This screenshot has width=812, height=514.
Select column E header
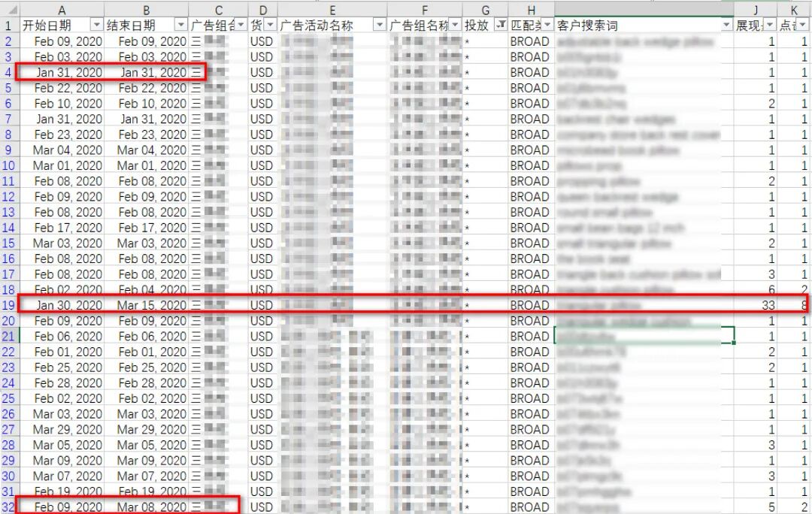pos(332,10)
